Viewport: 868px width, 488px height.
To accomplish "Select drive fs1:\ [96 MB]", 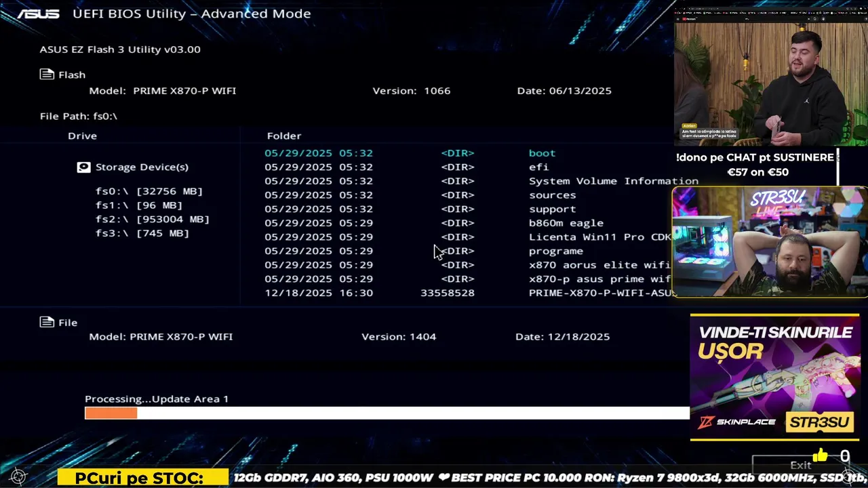I will 139,205.
